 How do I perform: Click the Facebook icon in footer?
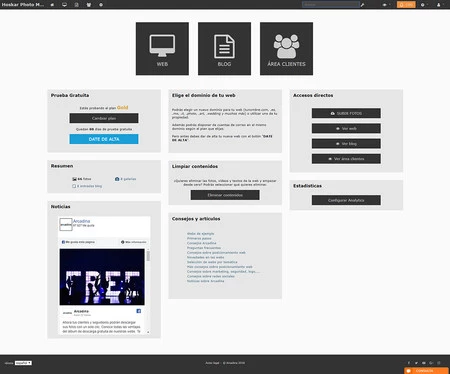[x=409, y=363]
